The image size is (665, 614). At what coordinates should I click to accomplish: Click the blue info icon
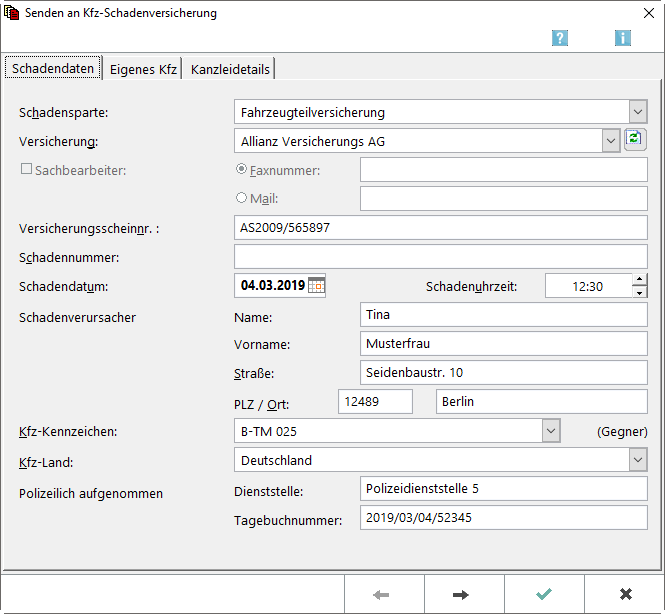(x=623, y=38)
